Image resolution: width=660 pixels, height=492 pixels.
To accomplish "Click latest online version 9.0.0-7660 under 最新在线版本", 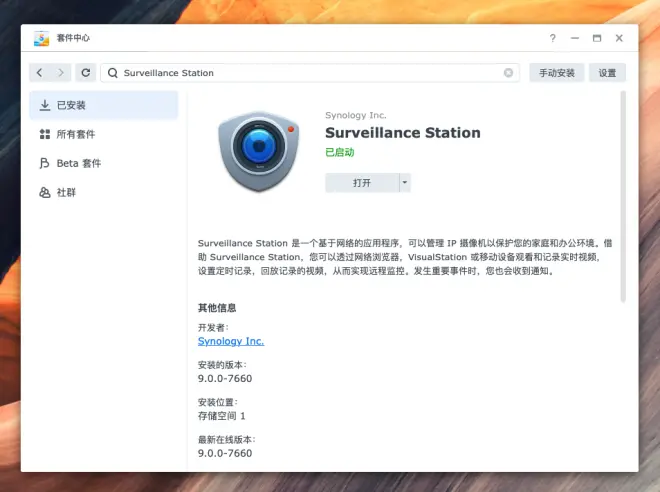I will coord(225,453).
